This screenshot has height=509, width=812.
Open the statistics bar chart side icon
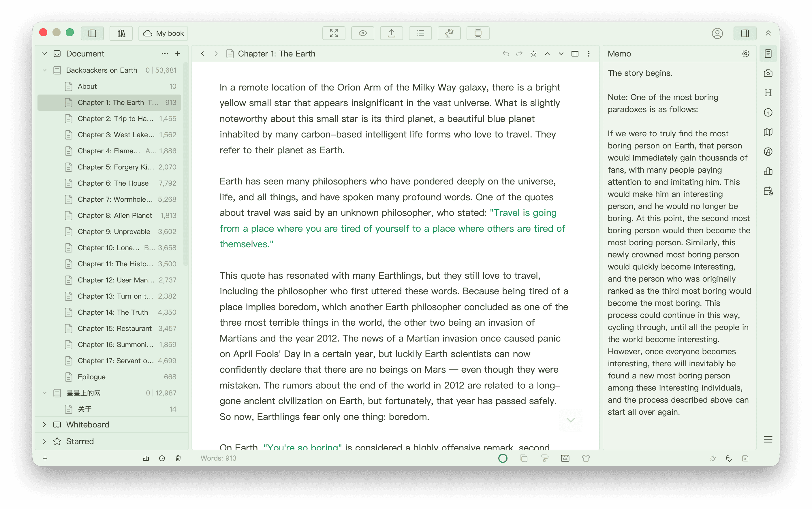point(768,171)
